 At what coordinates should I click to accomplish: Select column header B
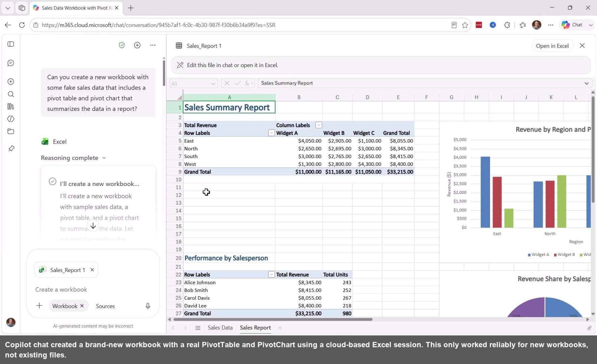click(x=299, y=97)
